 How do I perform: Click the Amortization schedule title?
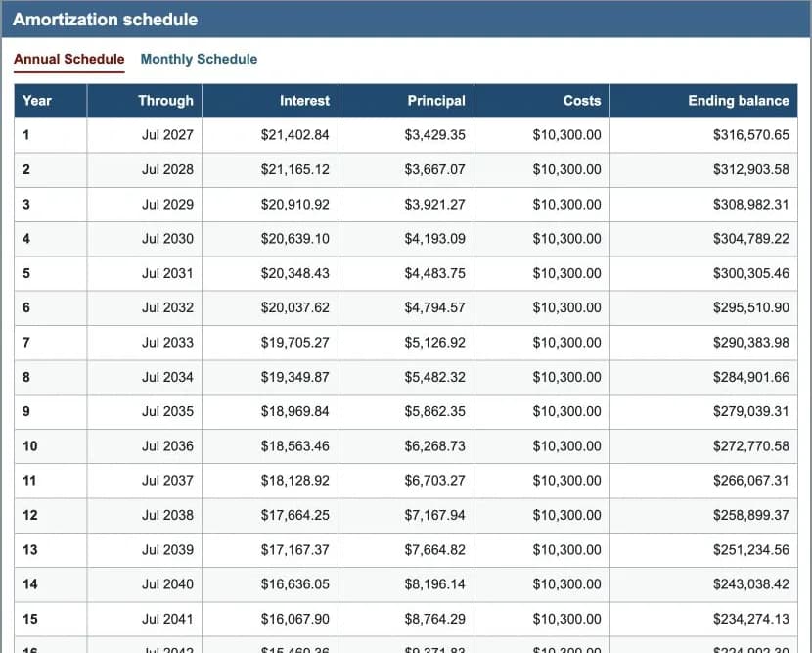click(x=105, y=20)
